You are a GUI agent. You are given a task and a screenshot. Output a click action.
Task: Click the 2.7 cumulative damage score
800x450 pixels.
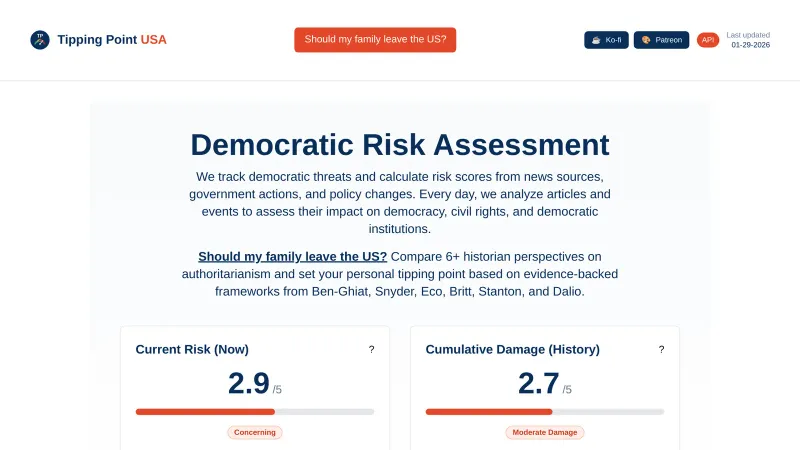[539, 383]
